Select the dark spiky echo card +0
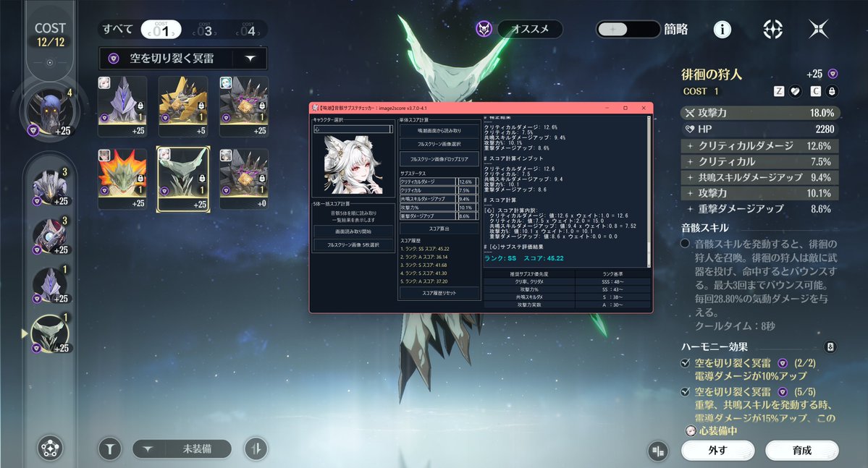The image size is (868, 468). click(x=244, y=178)
